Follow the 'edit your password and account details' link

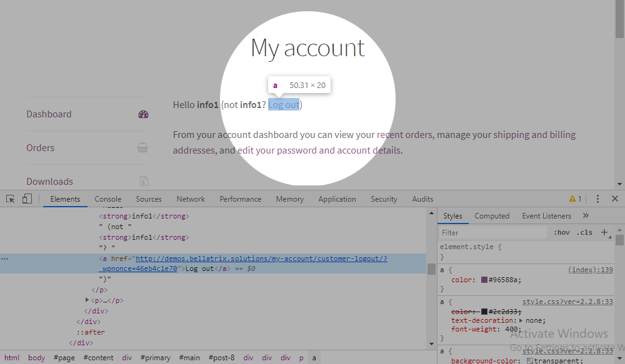319,150
